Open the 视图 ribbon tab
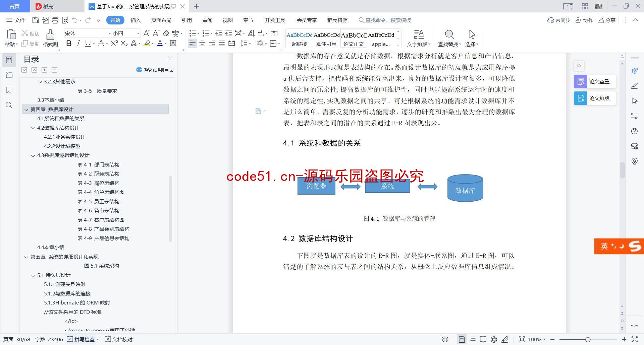This screenshot has width=644, height=345. pos(227,20)
